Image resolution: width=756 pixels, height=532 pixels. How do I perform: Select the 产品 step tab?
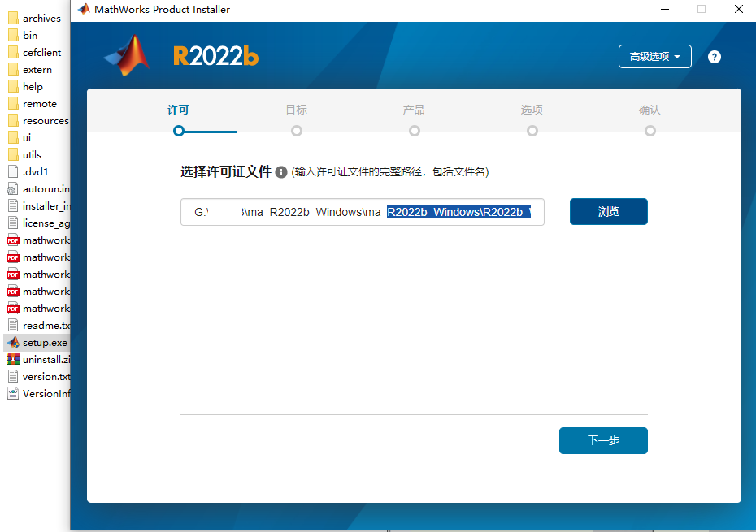[x=414, y=110]
